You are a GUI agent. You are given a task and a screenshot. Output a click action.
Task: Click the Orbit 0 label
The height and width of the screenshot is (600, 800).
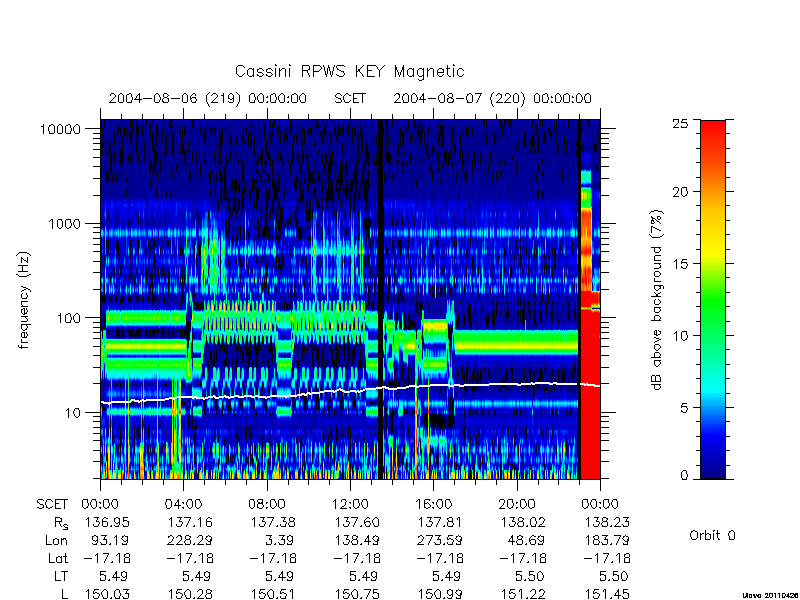pos(712,535)
